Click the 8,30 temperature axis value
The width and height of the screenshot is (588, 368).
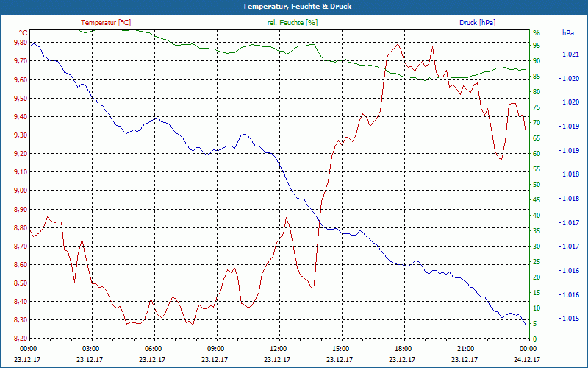pyautogui.click(x=21, y=320)
